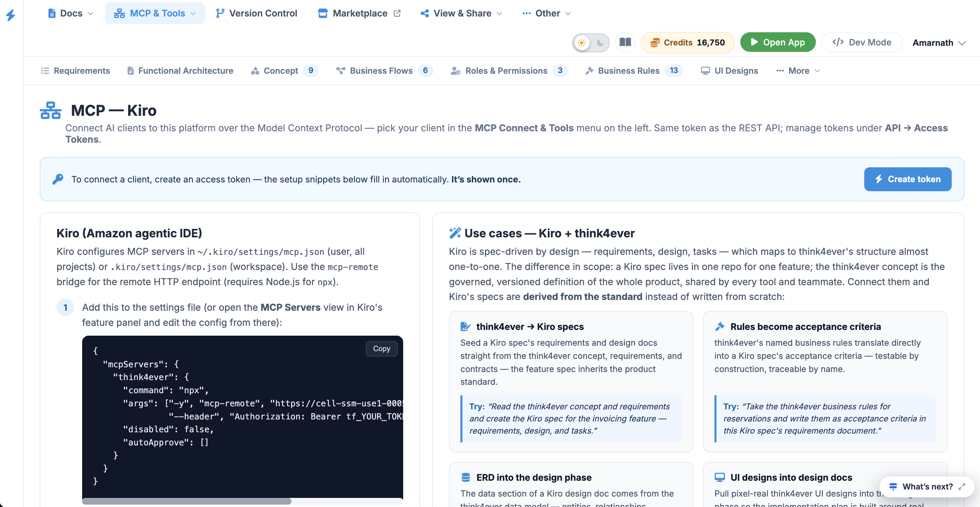
Task: Open What's next? floating panel
Action: click(x=927, y=486)
